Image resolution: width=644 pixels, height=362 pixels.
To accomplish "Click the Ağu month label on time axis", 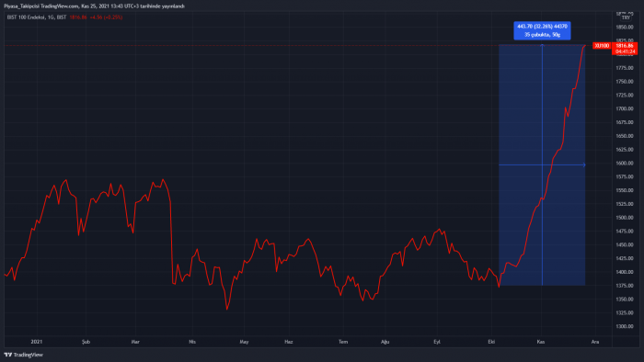I will coord(385,342).
